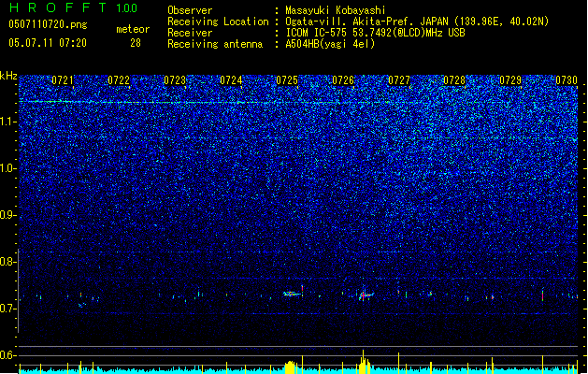Image resolution: width=588 pixels, height=374 pixels.
Task: Click the Ogata-vill. Akita-Pref. JAPAN location text
Action: pos(417,22)
